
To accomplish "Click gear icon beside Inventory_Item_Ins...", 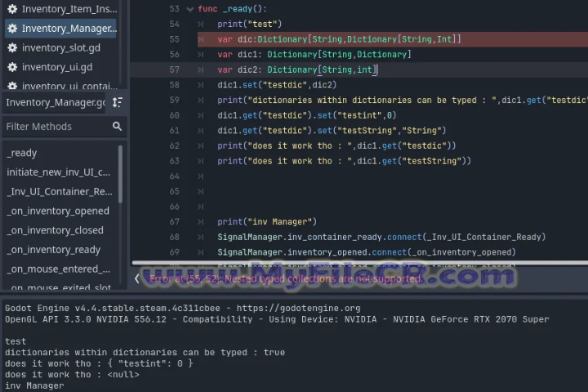I will 12,9.
